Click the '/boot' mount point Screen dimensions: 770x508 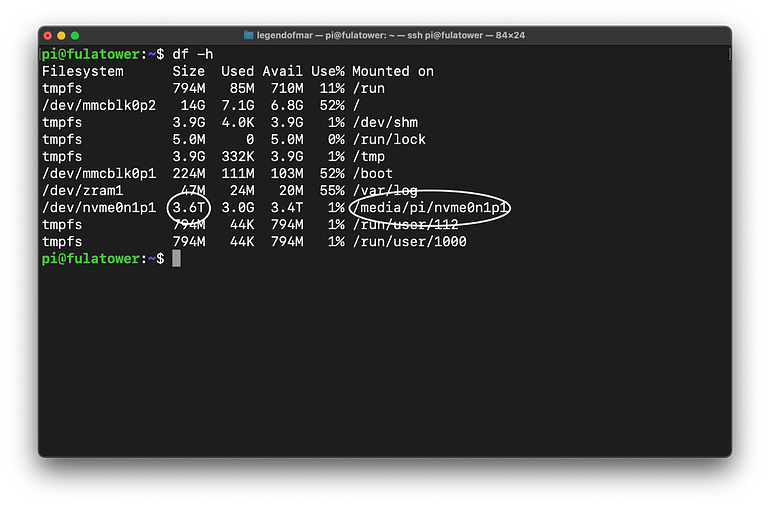pyautogui.click(x=373, y=173)
